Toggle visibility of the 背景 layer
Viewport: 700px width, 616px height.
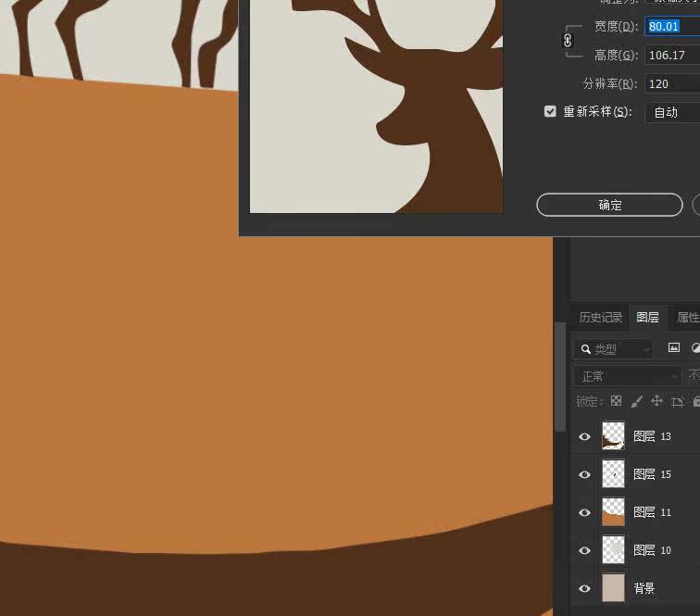[584, 588]
